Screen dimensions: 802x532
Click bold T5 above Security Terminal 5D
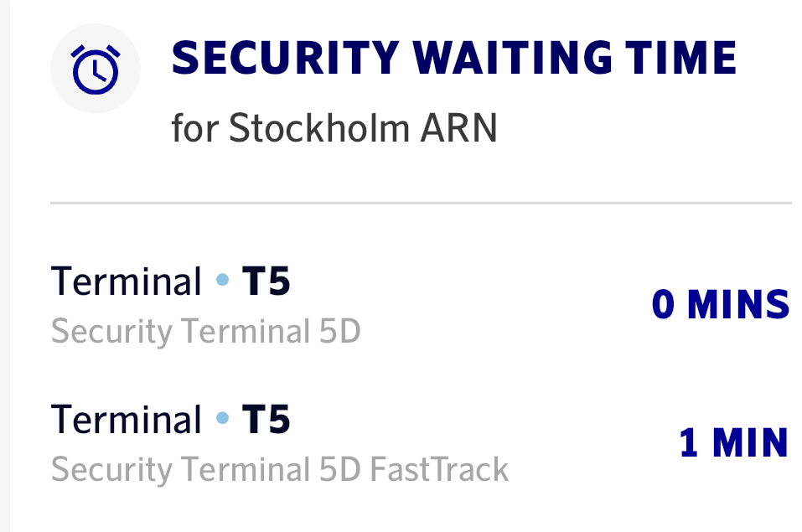pos(266,281)
